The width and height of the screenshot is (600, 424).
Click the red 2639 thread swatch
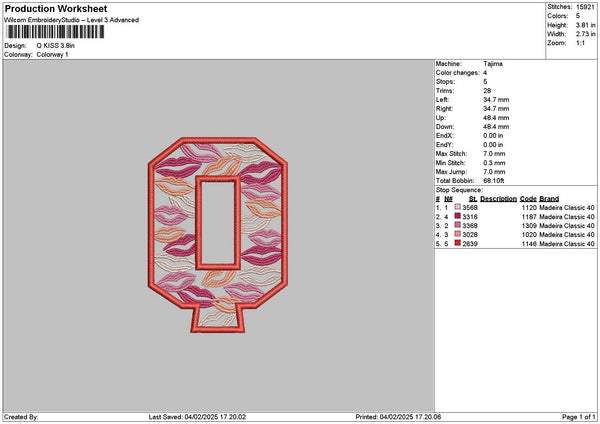coord(457,243)
